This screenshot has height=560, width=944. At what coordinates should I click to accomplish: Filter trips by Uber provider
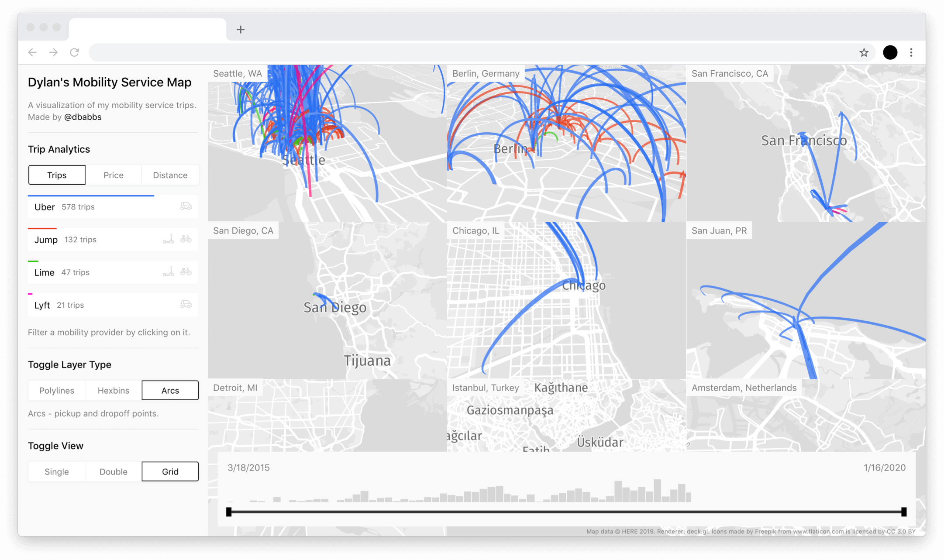(x=113, y=207)
